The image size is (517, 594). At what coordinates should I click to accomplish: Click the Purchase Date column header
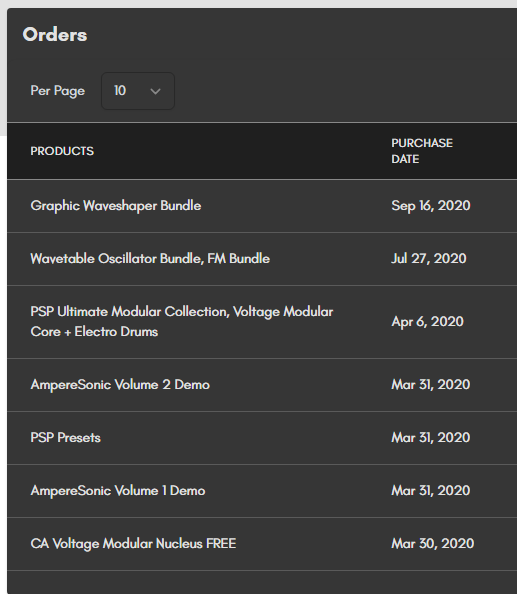point(422,151)
